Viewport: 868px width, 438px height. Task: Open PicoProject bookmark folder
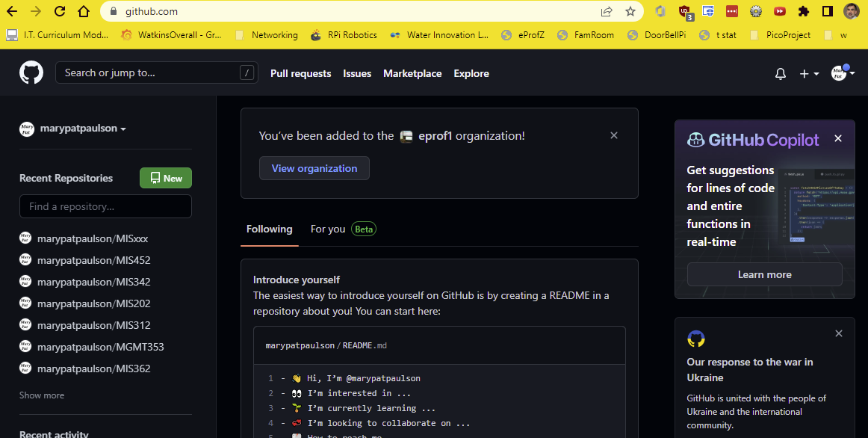tap(779, 35)
